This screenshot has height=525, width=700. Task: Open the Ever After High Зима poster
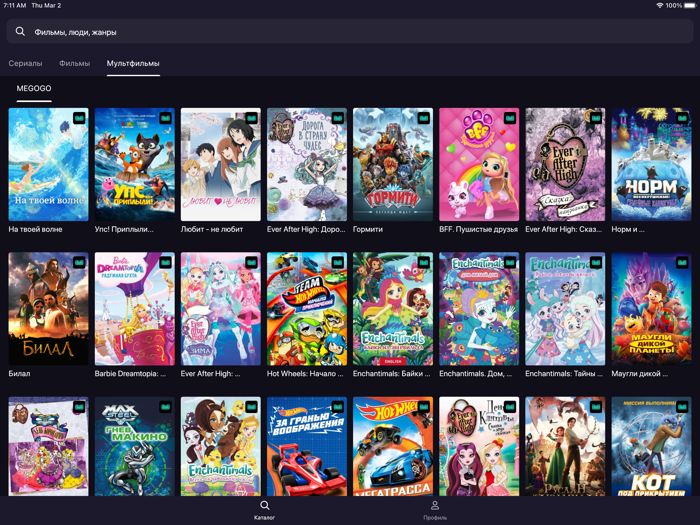tap(221, 309)
